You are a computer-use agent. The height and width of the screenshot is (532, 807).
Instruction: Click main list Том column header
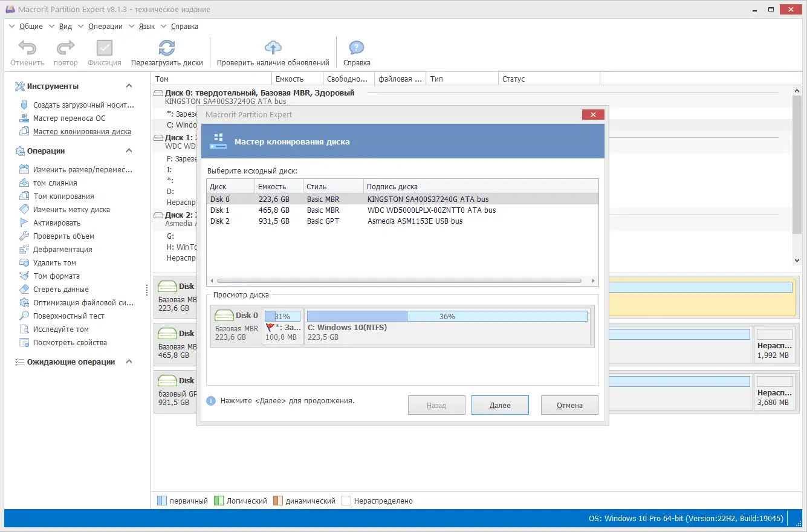tap(212, 79)
